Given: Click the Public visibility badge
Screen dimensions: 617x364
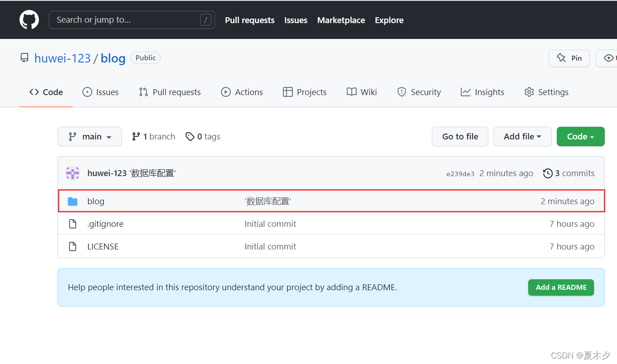Looking at the screenshot, I should point(146,58).
